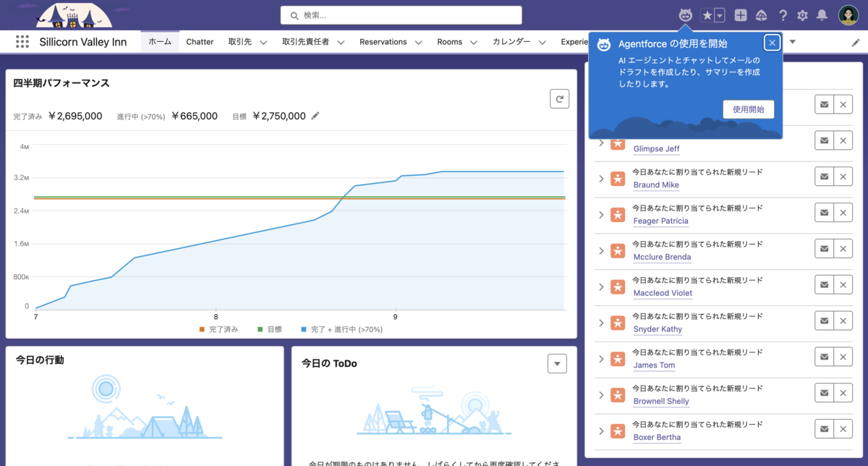Screen dimensions: 868x466
Task: Expand the Rooms dropdown chevron
Action: [x=475, y=43]
